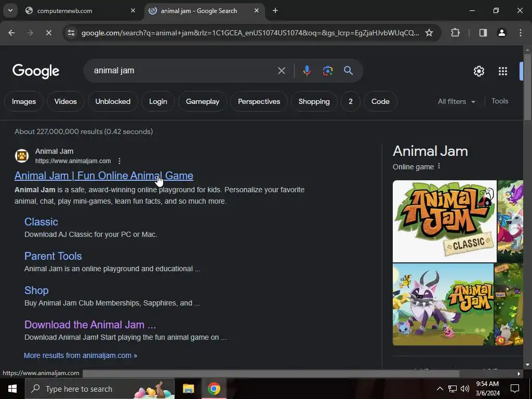Viewport: 532px width, 399px height.
Task: Select the Login filter chip
Action: point(158,101)
